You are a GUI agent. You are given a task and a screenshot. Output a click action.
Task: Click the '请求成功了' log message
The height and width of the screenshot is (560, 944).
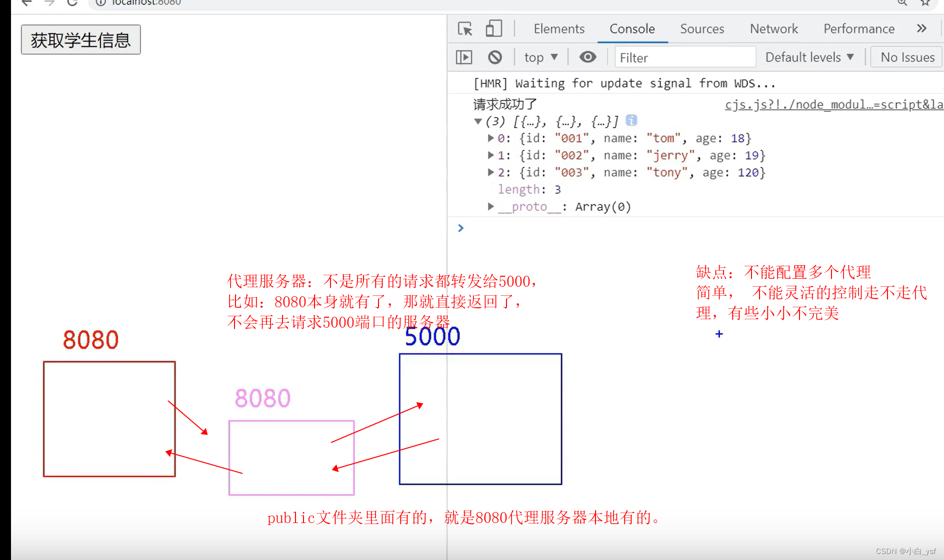tap(505, 104)
